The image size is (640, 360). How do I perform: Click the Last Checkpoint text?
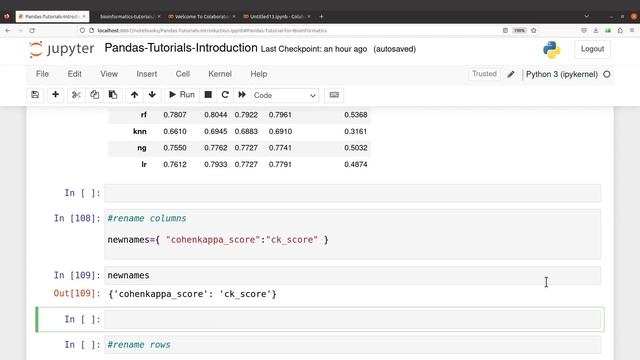point(314,49)
